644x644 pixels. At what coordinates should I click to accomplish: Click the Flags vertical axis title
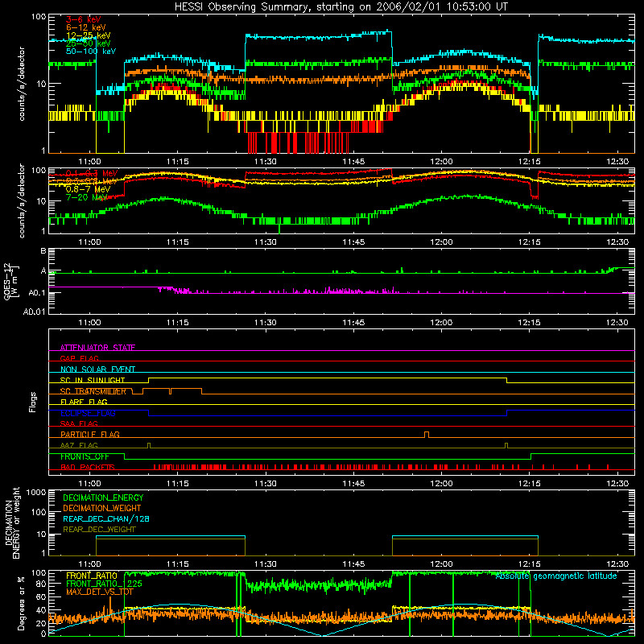tap(33, 402)
